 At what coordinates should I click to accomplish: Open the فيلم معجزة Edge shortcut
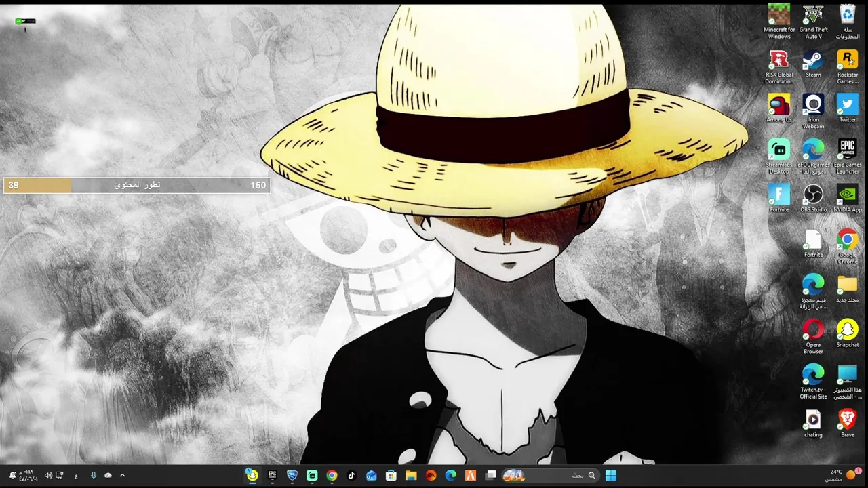(x=813, y=292)
